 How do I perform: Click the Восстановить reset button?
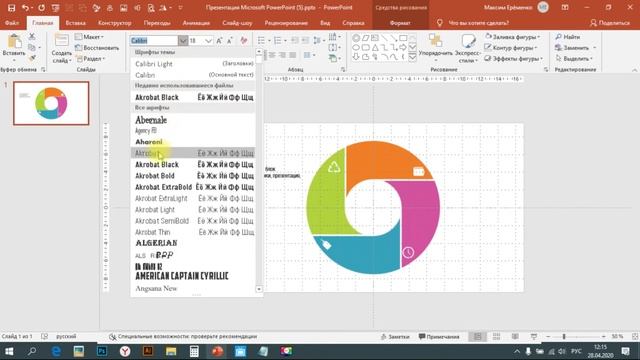[x=97, y=48]
